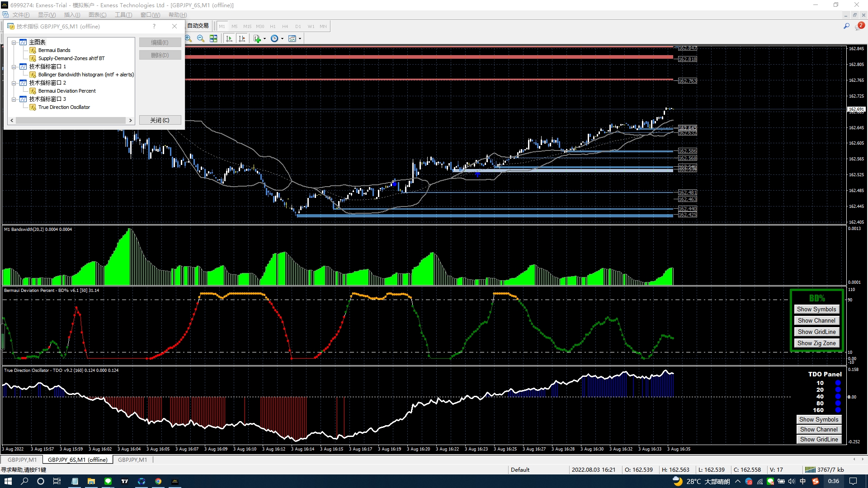
Task: Toggle the chart shift icon
Action: tap(242, 39)
